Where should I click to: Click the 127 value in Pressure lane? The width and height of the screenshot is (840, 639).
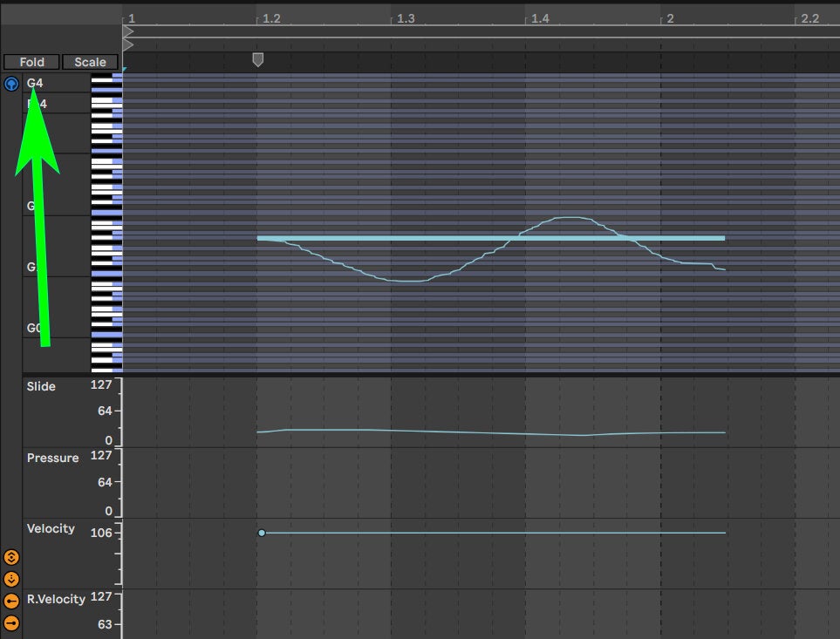pyautogui.click(x=101, y=455)
